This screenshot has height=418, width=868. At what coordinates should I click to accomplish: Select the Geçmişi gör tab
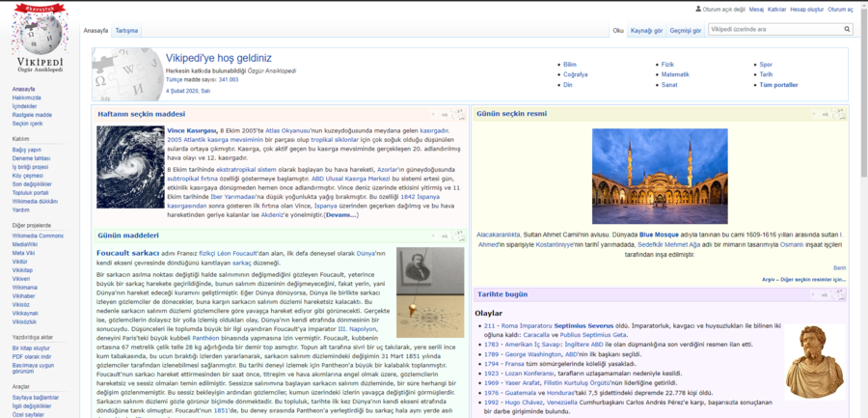(x=685, y=31)
